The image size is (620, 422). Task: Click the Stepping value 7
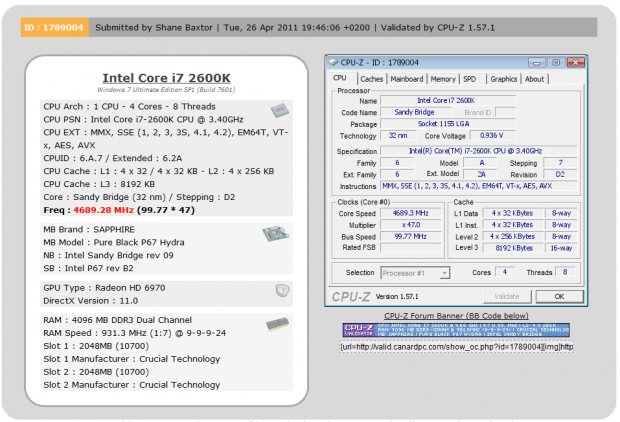[560, 163]
